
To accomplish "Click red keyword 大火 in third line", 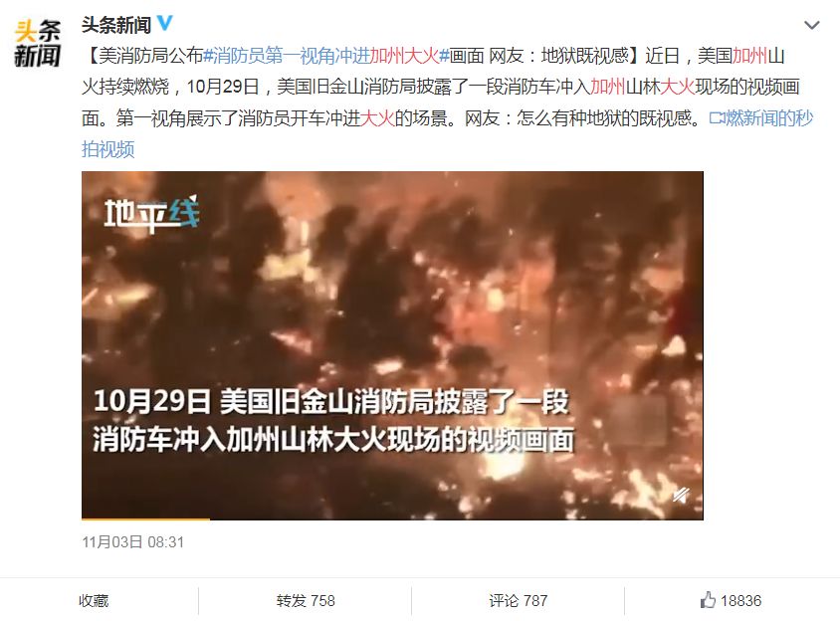I will [x=377, y=117].
